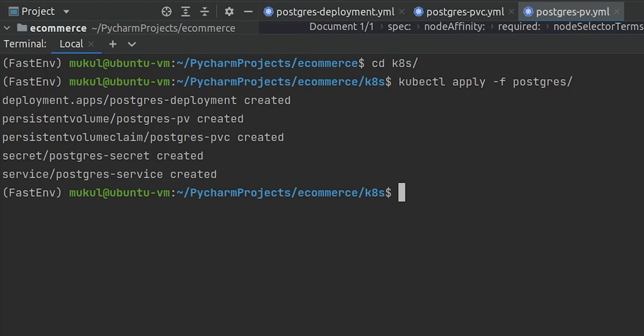The image size is (644, 336).
Task: Click the Collapse All icon in Project toolbar
Action: [205, 12]
